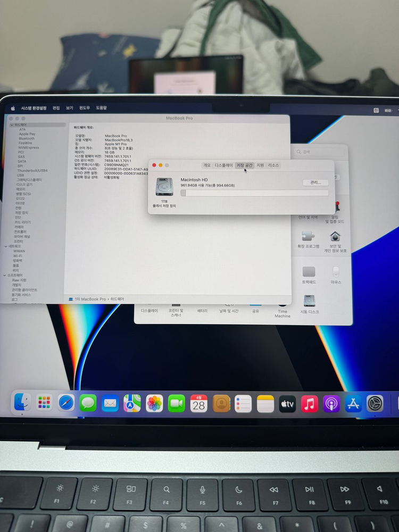The image size is (399, 532).
Task: Click the 관리... storage button
Action: [315, 182]
